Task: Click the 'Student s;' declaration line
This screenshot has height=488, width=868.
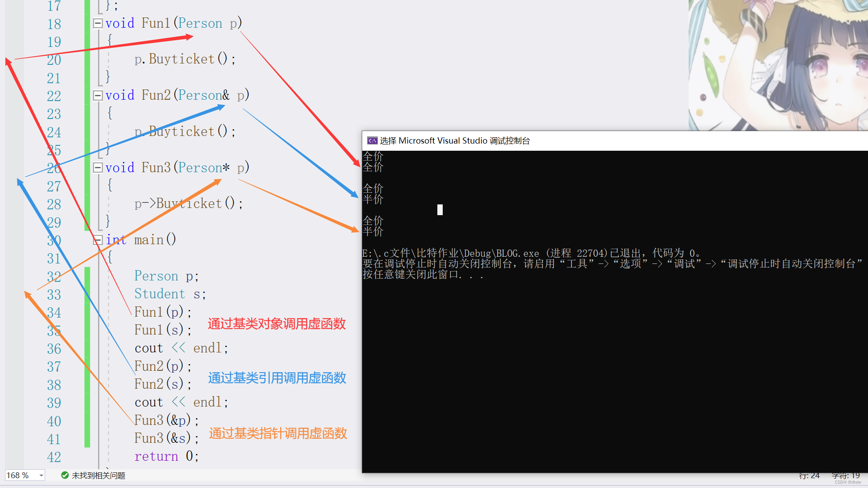Action: (170, 294)
